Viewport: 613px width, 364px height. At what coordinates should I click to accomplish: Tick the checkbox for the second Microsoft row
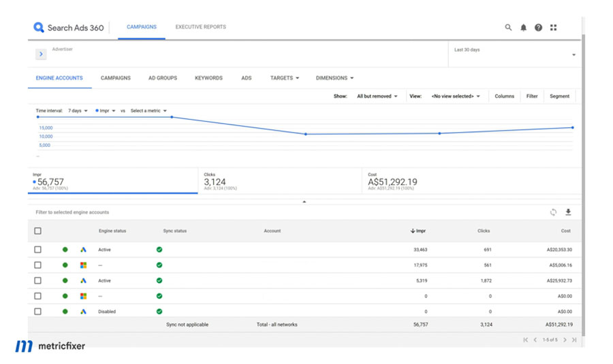click(x=37, y=296)
